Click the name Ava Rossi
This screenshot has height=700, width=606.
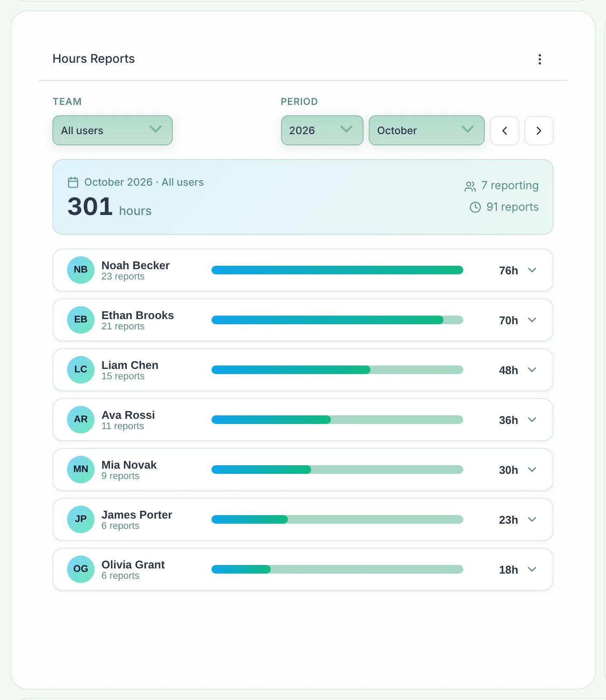point(128,415)
